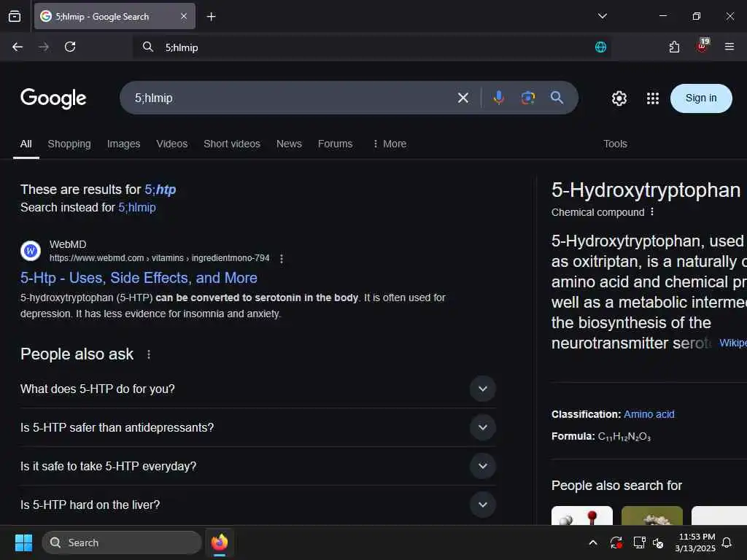Switch to the Shopping tab
The width and height of the screenshot is (747, 560).
(x=69, y=144)
